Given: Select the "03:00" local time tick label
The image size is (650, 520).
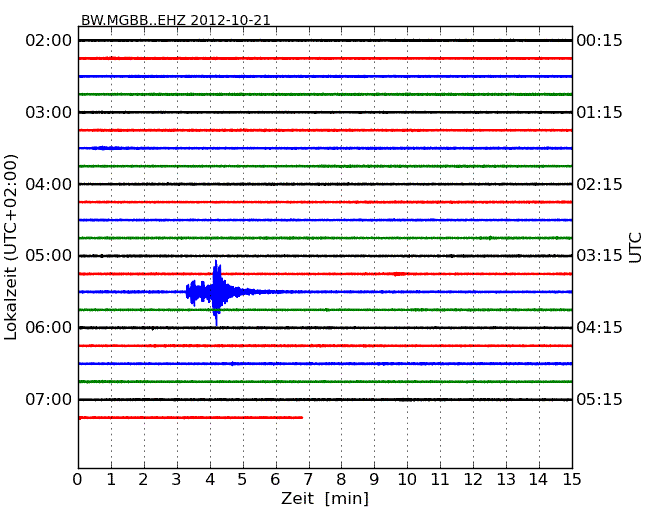Looking at the screenshot, I should [x=49, y=112].
